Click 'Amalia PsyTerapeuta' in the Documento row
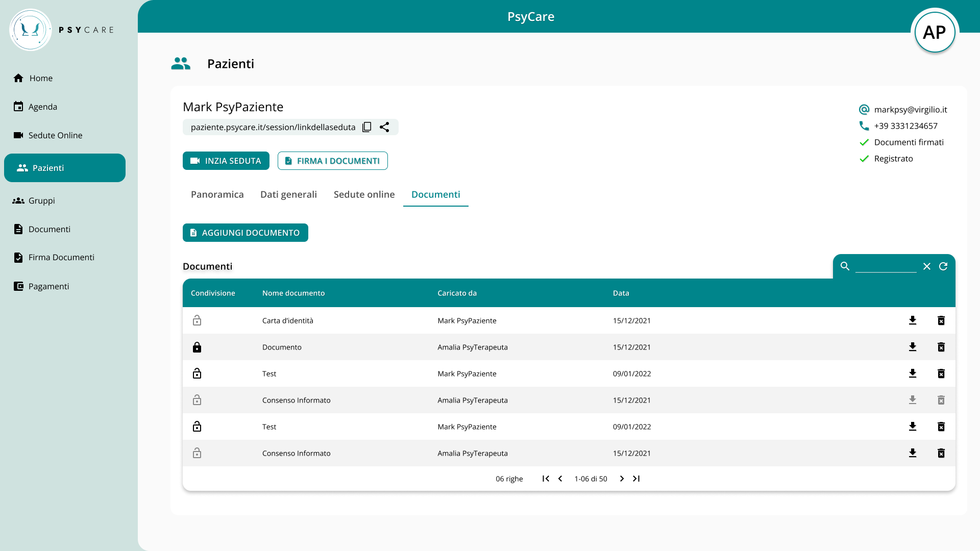This screenshot has height=551, width=980. pyautogui.click(x=473, y=347)
